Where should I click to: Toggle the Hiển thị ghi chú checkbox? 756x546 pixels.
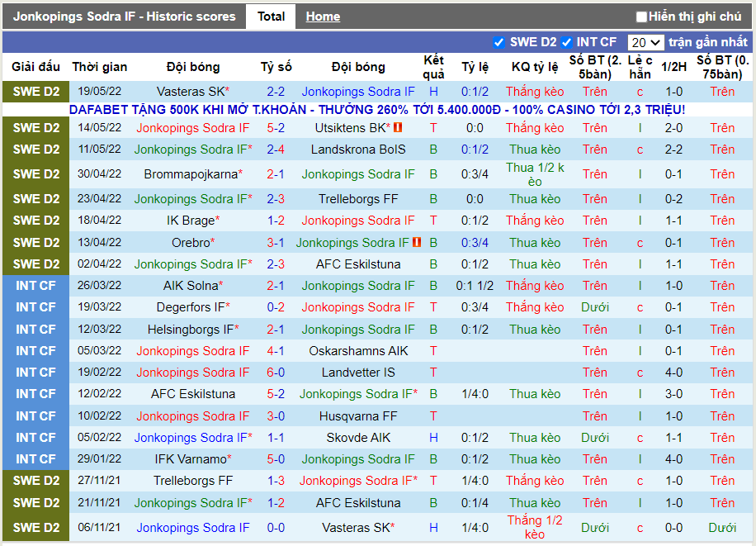pos(640,17)
